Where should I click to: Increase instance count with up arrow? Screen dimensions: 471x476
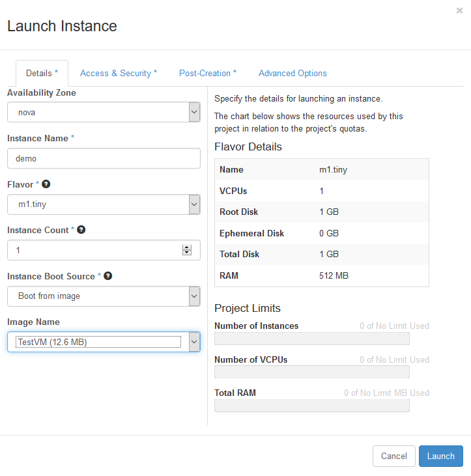[x=187, y=247]
